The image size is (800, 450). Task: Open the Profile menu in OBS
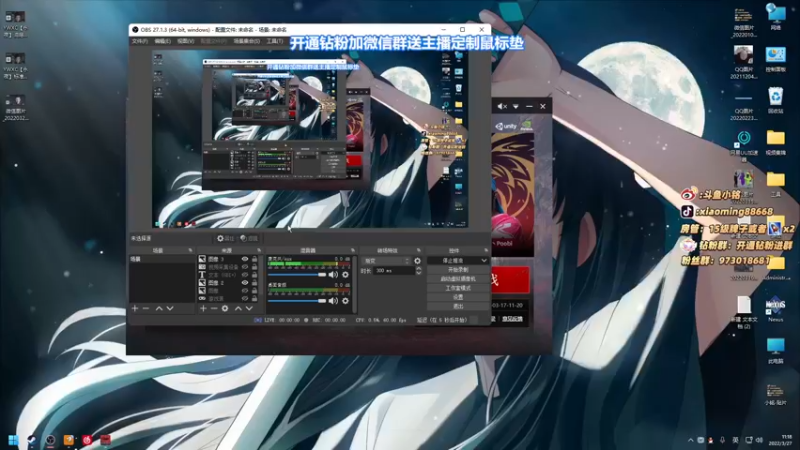[213, 41]
